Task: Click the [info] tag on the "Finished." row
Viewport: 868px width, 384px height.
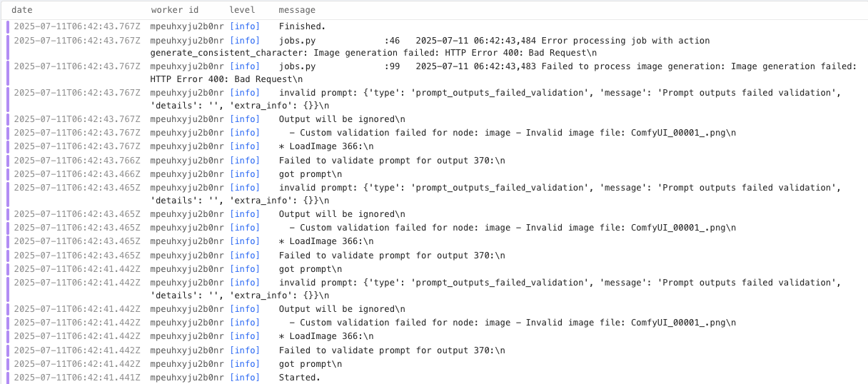Action: 245,26
